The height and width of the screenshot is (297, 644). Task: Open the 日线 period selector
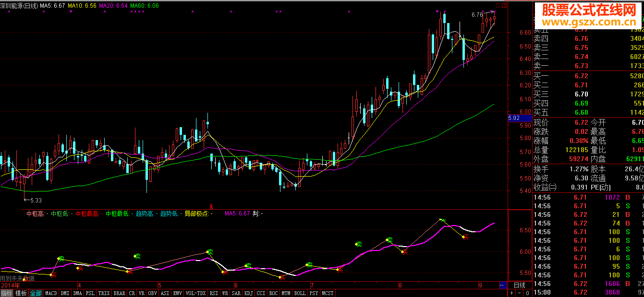click(x=519, y=285)
